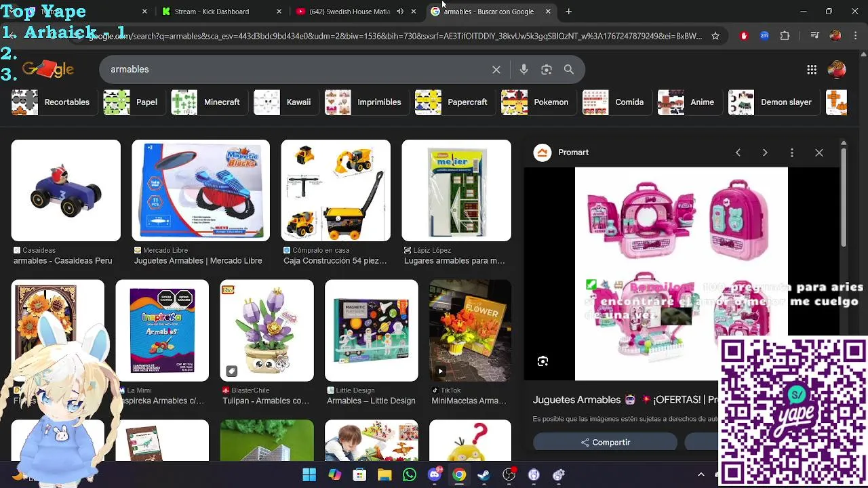Open the Windows Start menu
Image resolution: width=868 pixels, height=488 pixels.
point(309,474)
